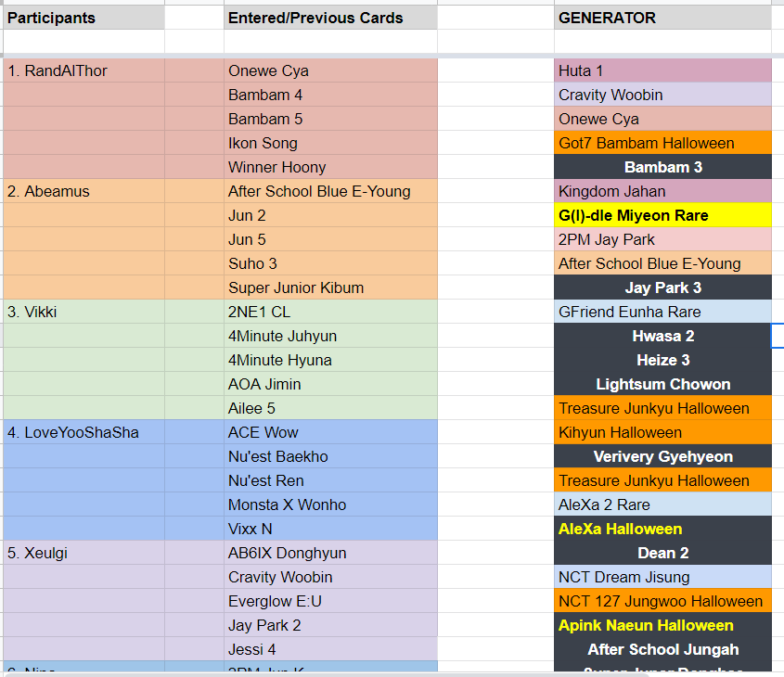Select the 'Suho 3' cell
Image resolution: width=784 pixels, height=677 pixels.
tap(330, 263)
